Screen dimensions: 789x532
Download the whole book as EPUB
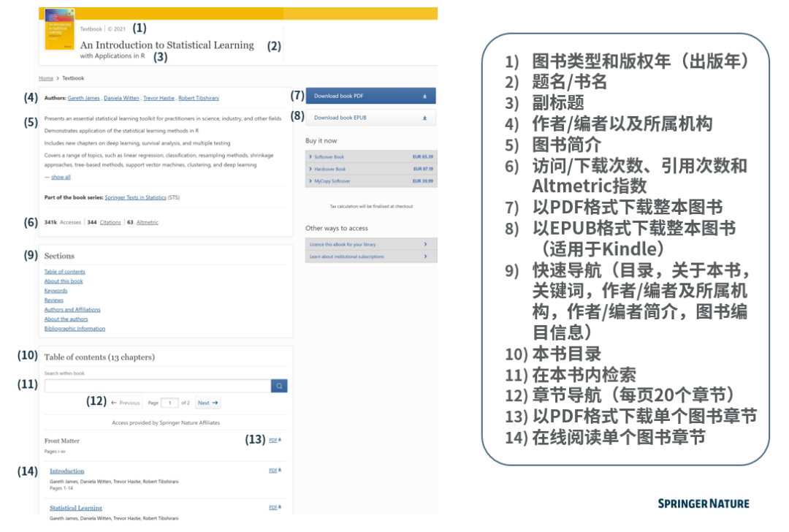(x=370, y=118)
